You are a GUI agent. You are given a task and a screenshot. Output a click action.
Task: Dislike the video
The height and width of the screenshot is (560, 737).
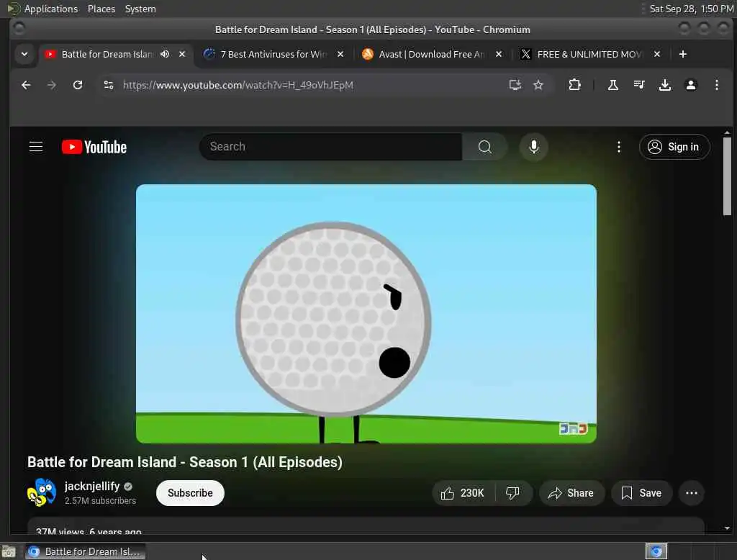coord(512,493)
